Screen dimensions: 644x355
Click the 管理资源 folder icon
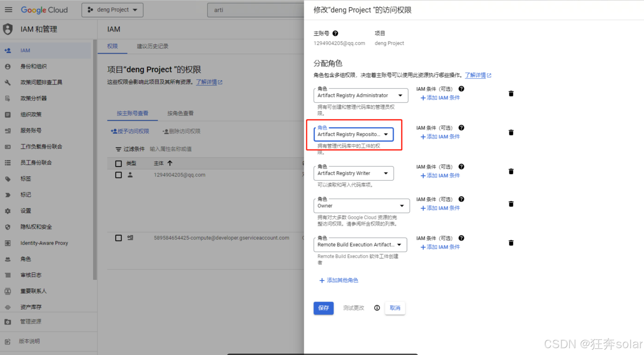click(x=8, y=322)
